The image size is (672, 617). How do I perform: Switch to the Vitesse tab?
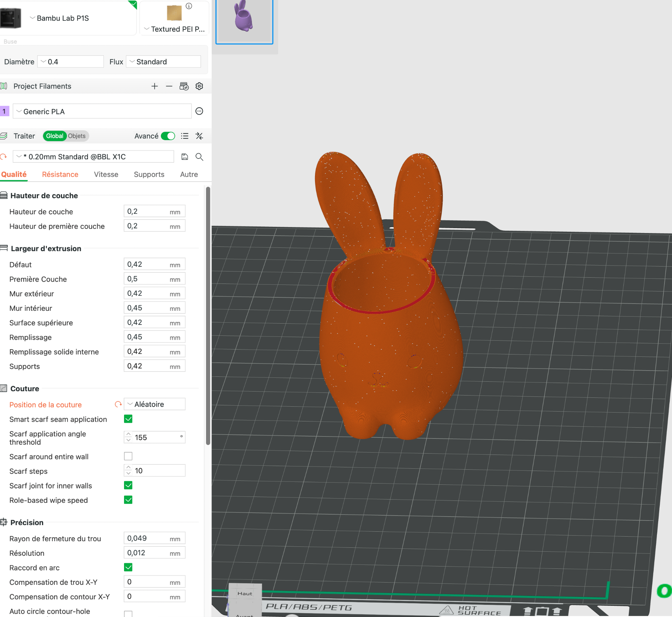tap(106, 175)
